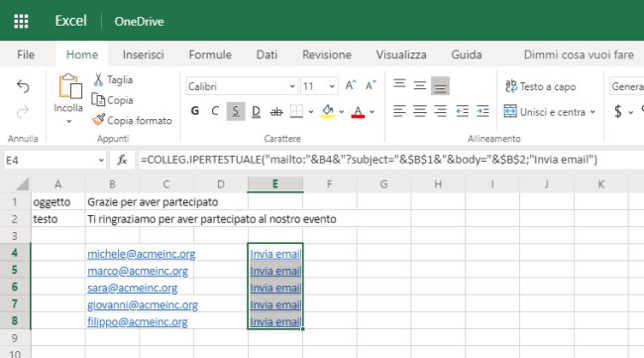The height and width of the screenshot is (358, 644).
Task: Open font color dropdown arrow
Action: [x=373, y=112]
